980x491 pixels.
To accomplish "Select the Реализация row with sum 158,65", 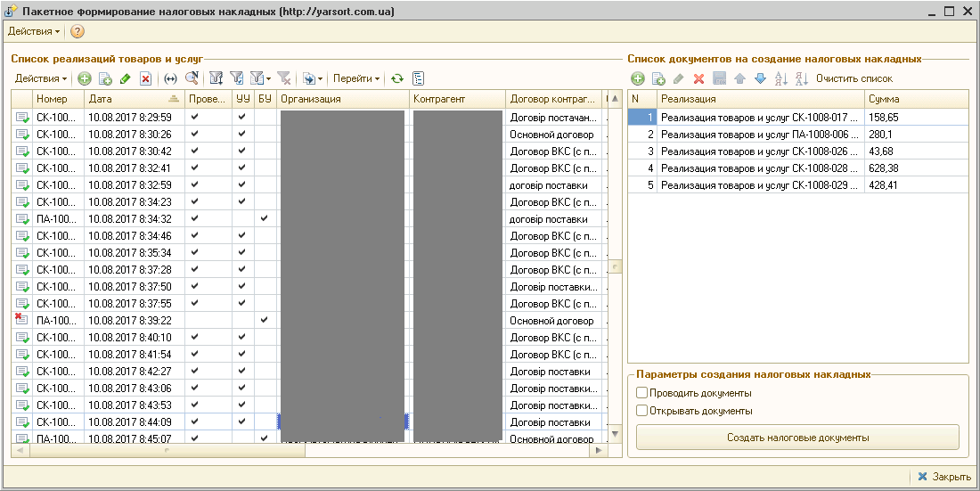I will 798,117.
